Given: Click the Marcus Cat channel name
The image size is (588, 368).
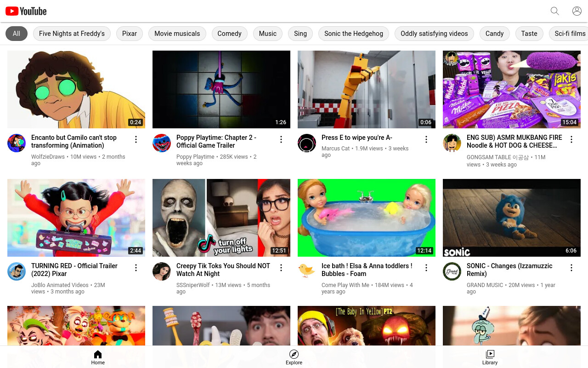Looking at the screenshot, I should coord(336,149).
